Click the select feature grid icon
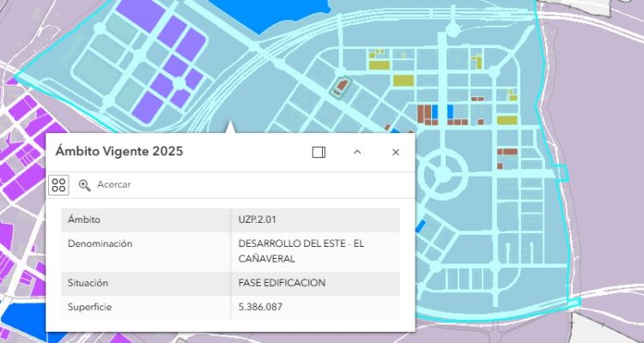This screenshot has height=343, width=644. tap(58, 184)
